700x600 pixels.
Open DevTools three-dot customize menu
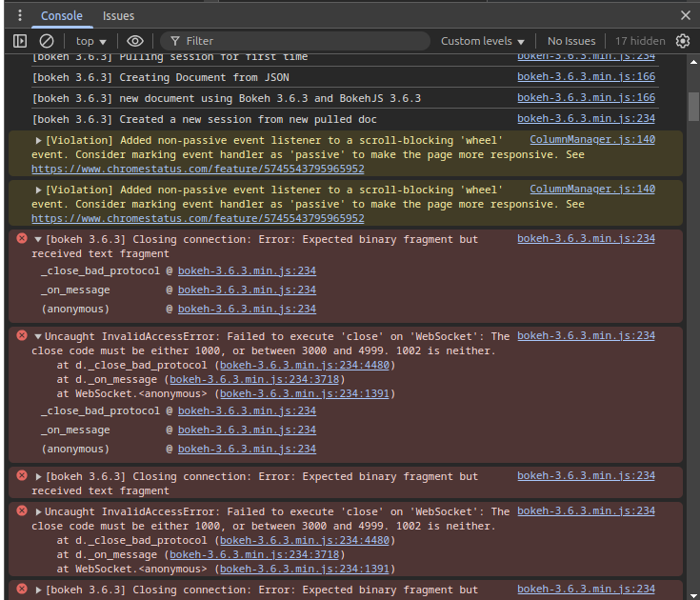click(x=20, y=15)
